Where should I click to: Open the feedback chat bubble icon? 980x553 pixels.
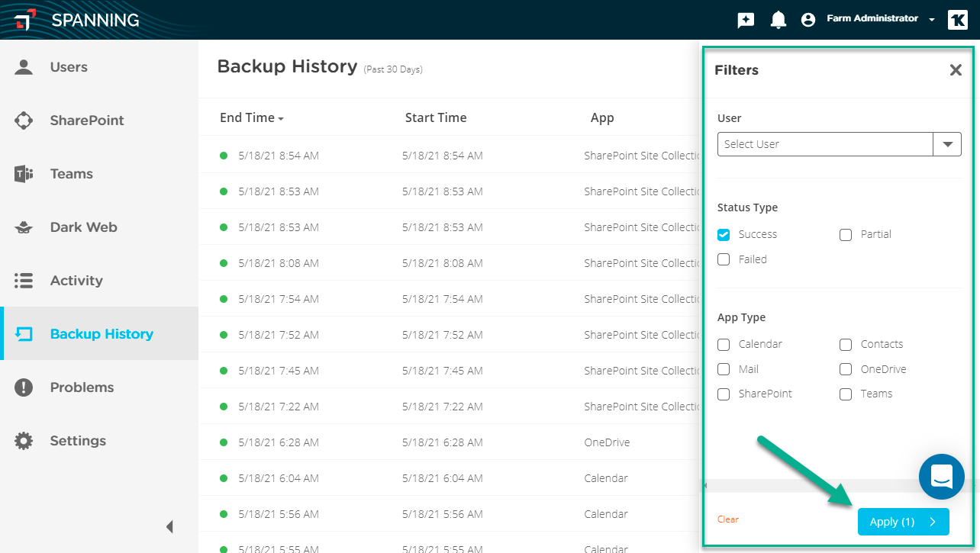(x=746, y=20)
